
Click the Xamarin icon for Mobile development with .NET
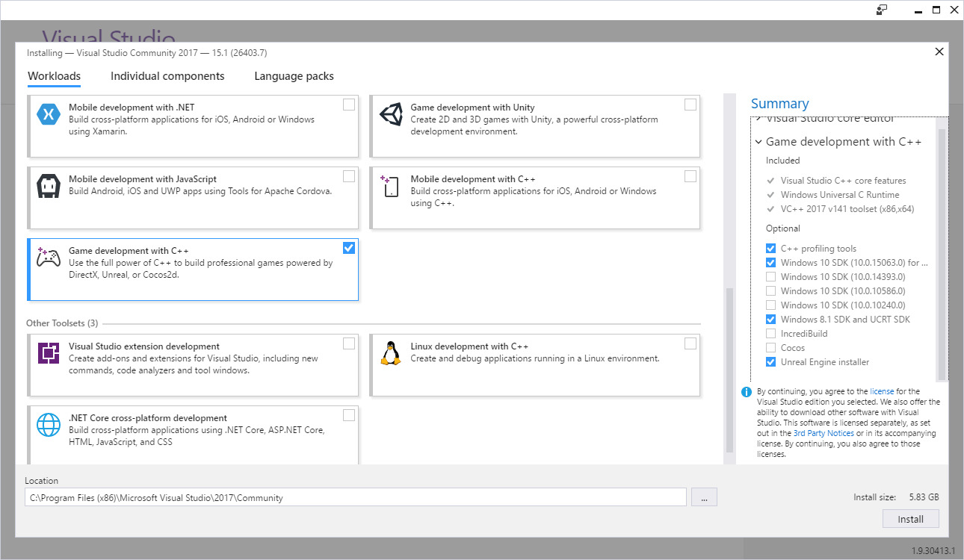[49, 114]
